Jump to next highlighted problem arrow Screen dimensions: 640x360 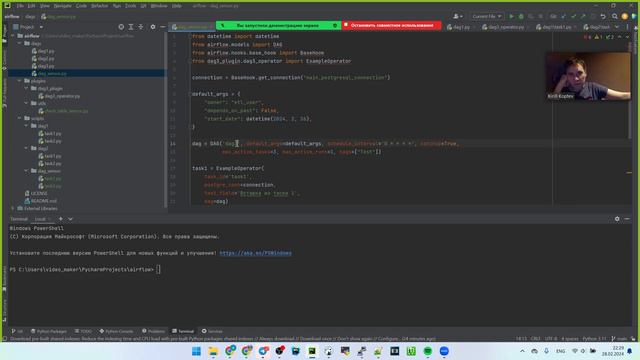pos(627,37)
